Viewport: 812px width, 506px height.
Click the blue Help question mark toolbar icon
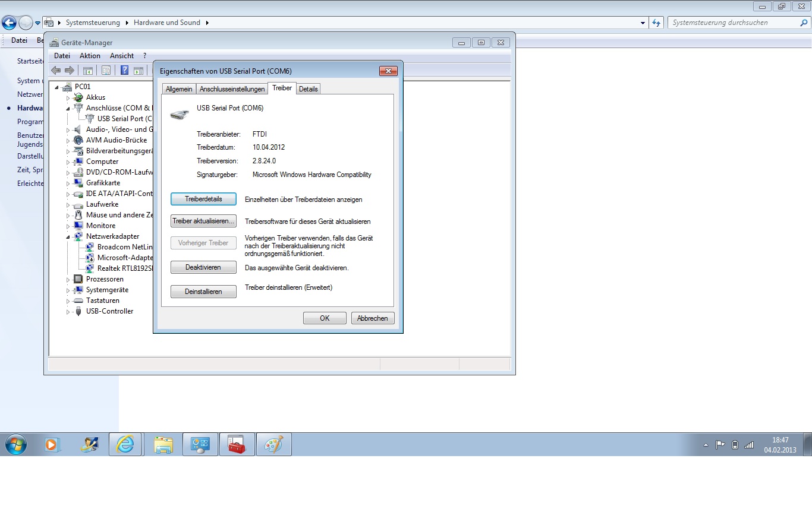[125, 70]
